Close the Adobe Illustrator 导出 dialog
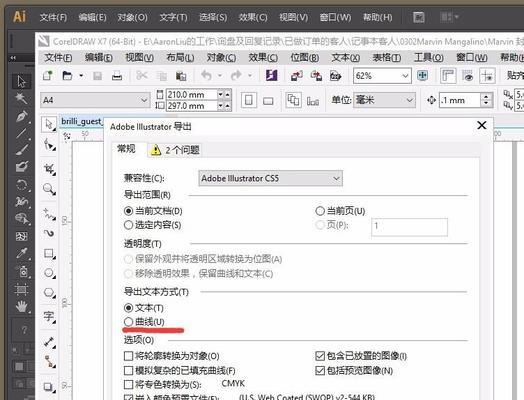The image size is (524, 400). tap(482, 125)
